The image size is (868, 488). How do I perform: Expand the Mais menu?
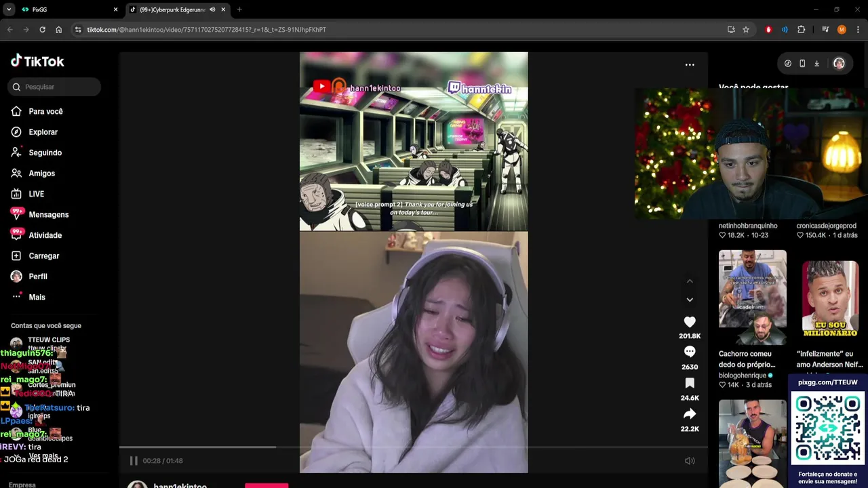[37, 298]
